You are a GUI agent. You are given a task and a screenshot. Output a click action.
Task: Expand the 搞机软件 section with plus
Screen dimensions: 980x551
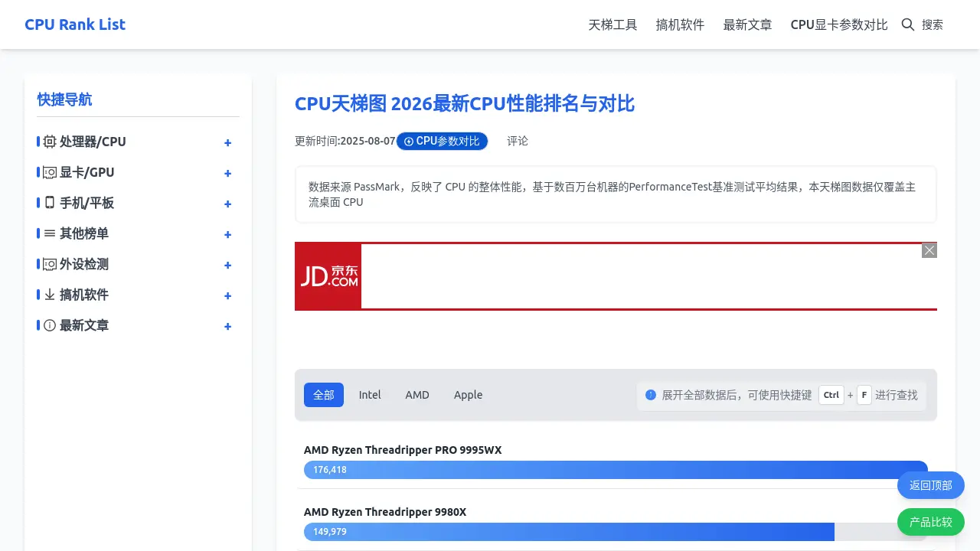tap(227, 296)
